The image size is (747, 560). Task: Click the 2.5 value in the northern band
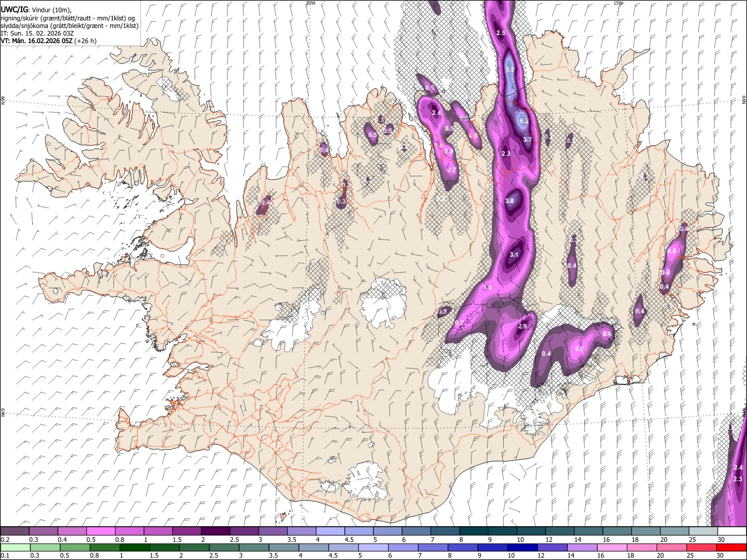pyautogui.click(x=501, y=33)
